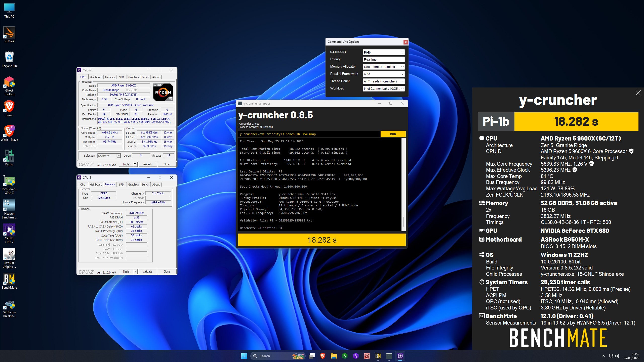
Task: Open File Explorer from the taskbar
Action: pos(334,356)
